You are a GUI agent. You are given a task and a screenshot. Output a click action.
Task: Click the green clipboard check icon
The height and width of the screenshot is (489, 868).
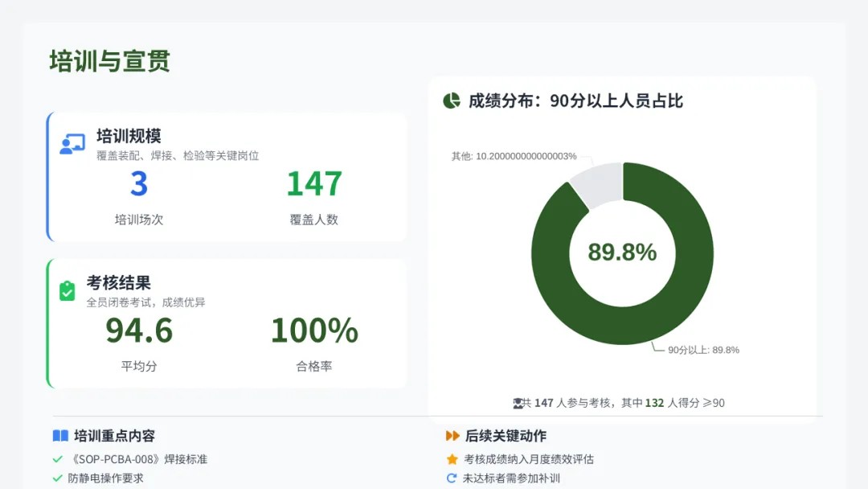pos(68,291)
